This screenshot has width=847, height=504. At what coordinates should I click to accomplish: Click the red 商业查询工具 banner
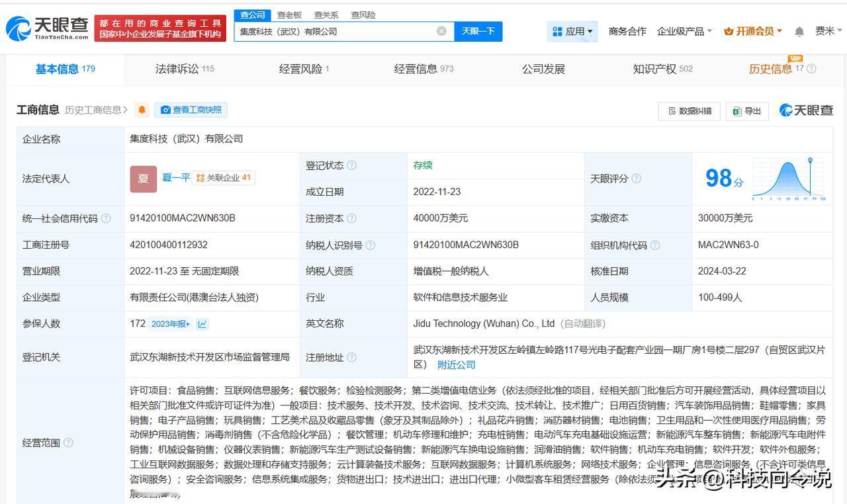[160, 28]
